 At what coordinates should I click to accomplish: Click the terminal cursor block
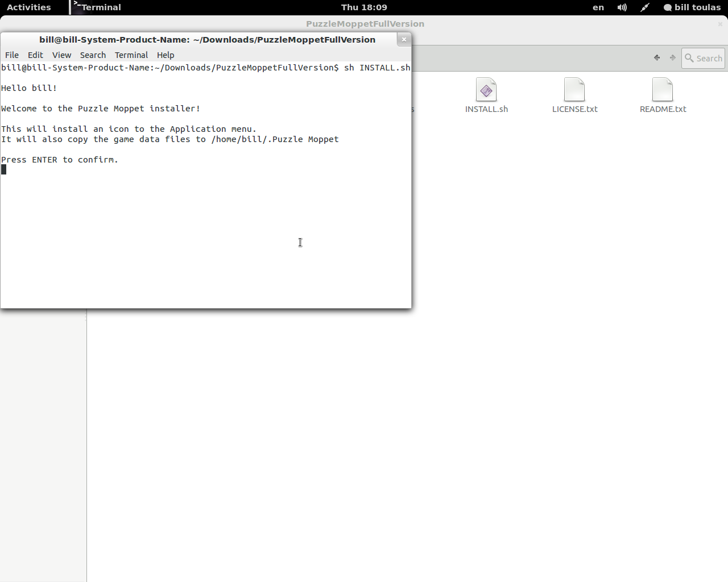click(3, 169)
